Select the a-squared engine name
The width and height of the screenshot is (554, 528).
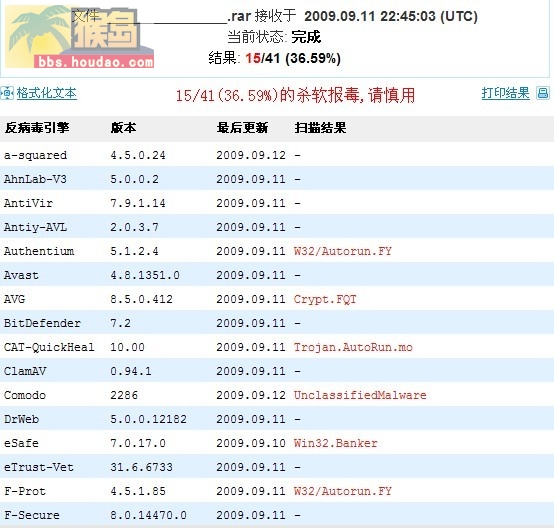[35, 155]
